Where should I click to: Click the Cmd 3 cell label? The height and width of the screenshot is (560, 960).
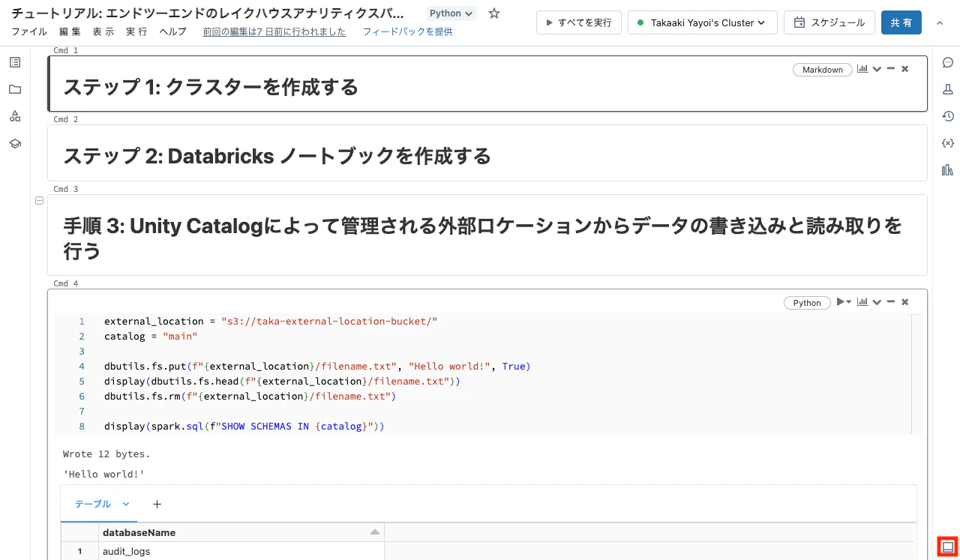point(66,189)
